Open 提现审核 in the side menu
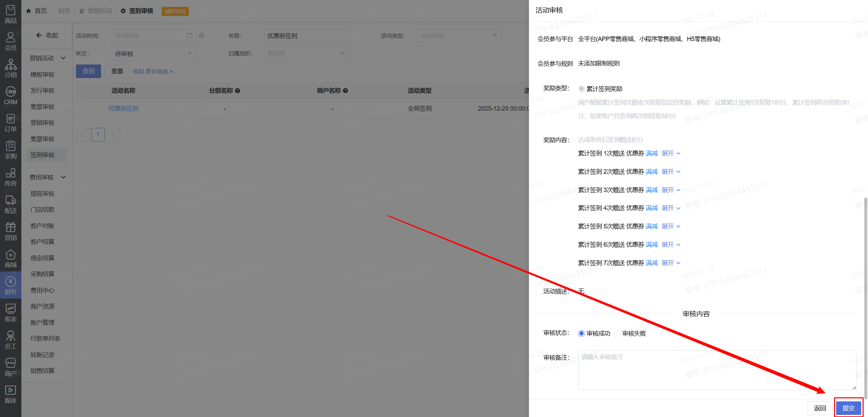Screen dimensions: 868x417 [x=42, y=193]
